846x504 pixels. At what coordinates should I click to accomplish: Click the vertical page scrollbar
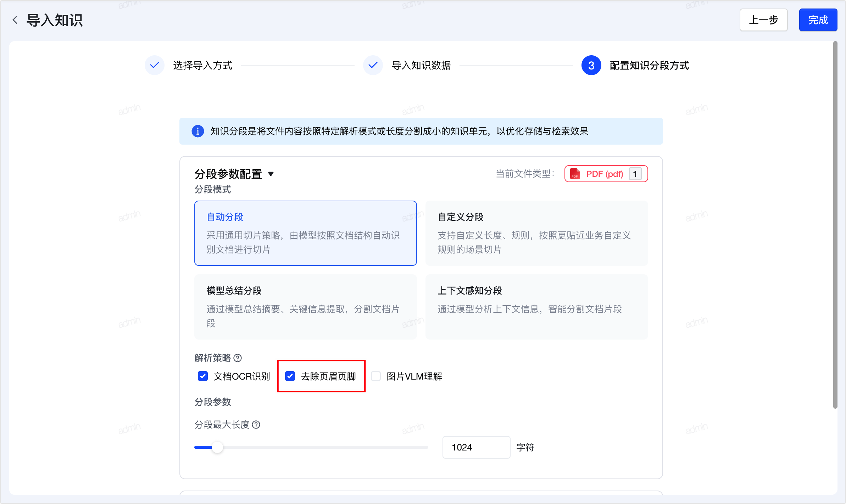pos(835,225)
